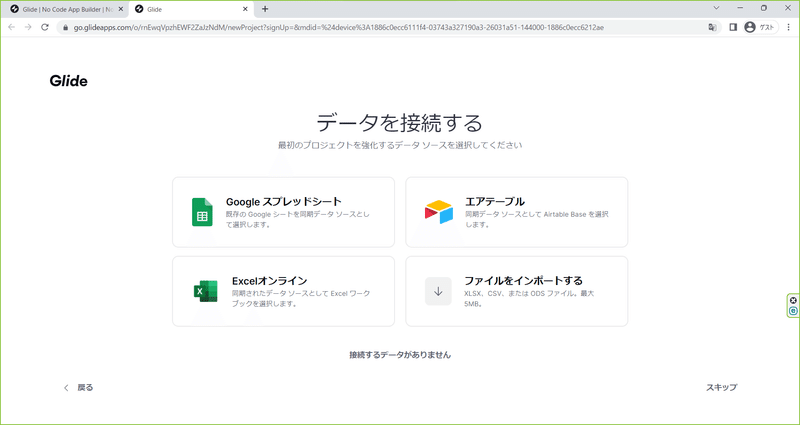800x425 pixels.
Task: Click the データを接続する heading
Action: (x=399, y=123)
